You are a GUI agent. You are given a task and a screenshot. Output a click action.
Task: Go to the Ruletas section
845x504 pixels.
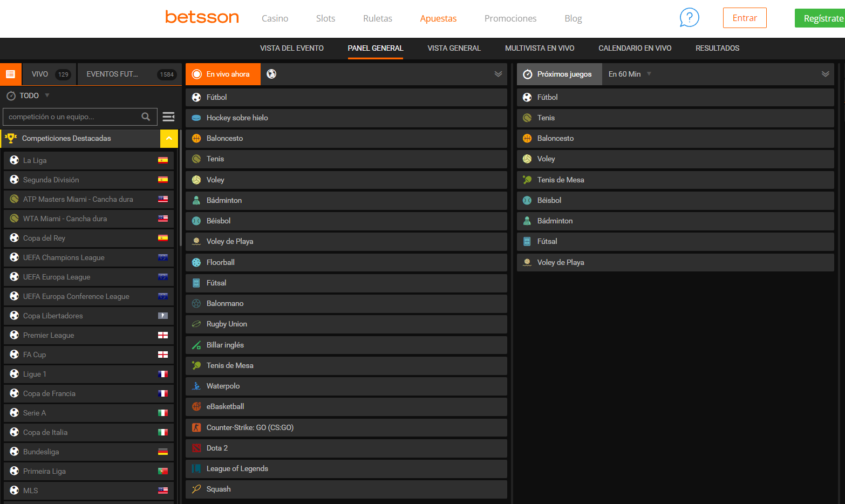pyautogui.click(x=378, y=18)
